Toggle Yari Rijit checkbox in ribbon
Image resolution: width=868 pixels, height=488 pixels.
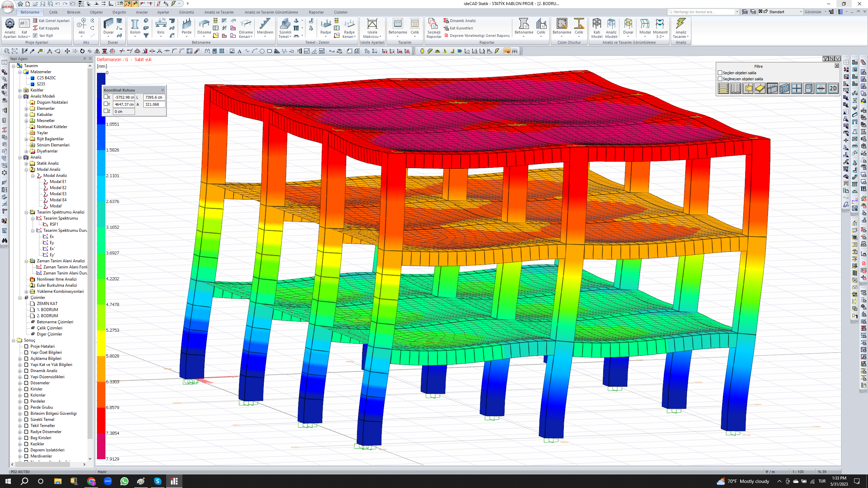pos(35,35)
